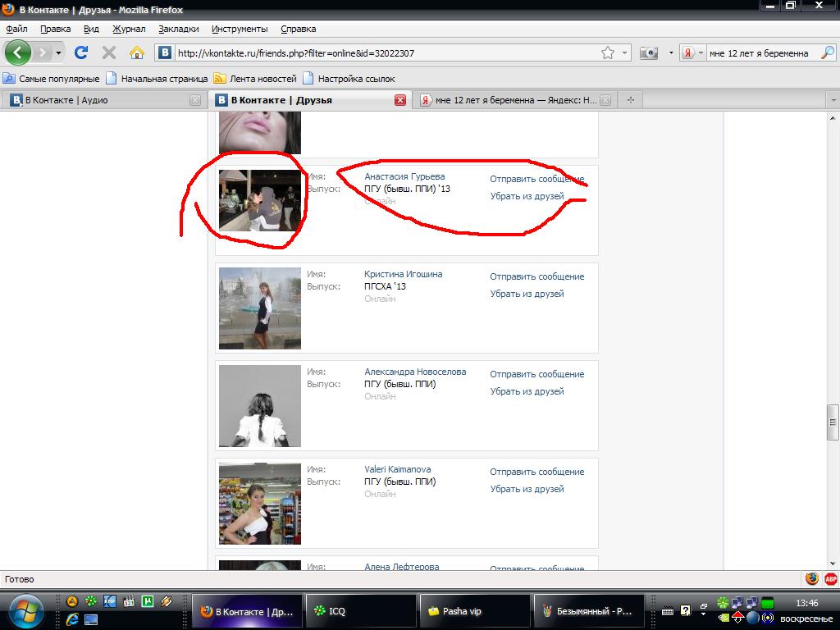840x630 pixels.
Task: Close the В Контакте | Друзья tab
Action: (400, 100)
